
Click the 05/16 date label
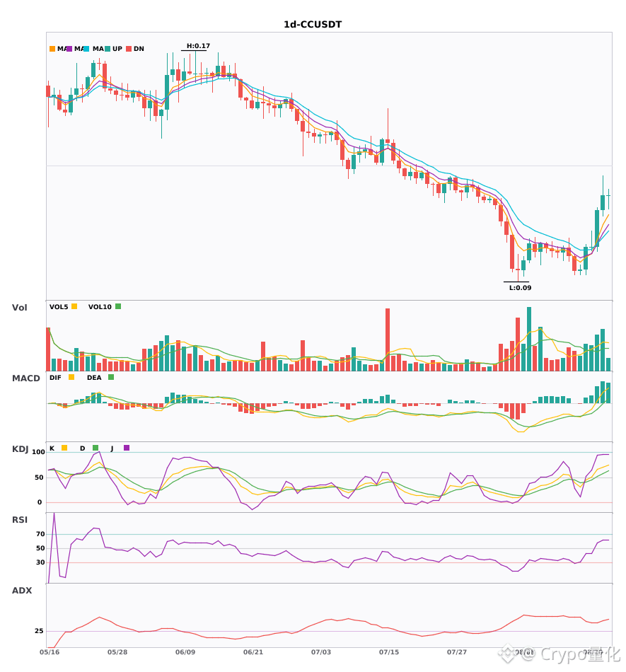(50, 652)
